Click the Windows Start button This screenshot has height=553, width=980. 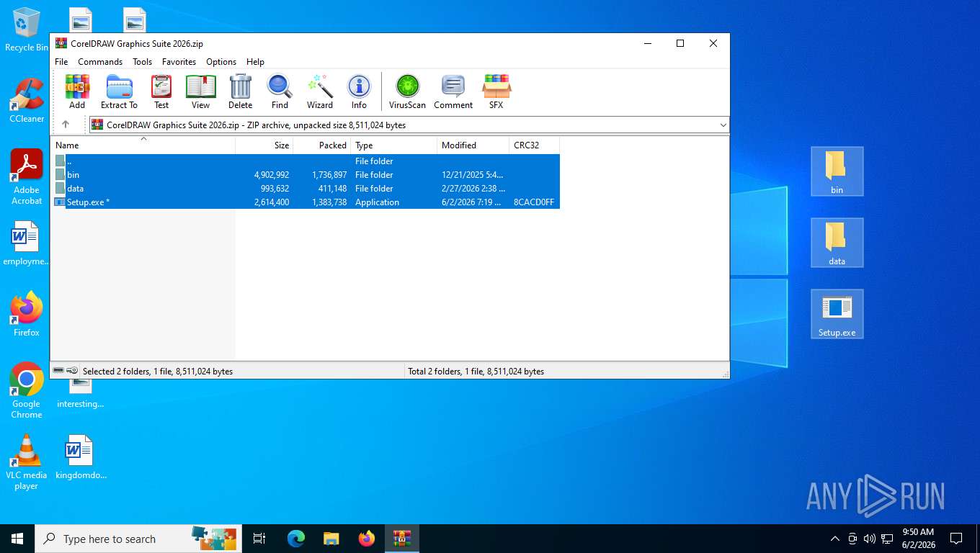pyautogui.click(x=17, y=539)
